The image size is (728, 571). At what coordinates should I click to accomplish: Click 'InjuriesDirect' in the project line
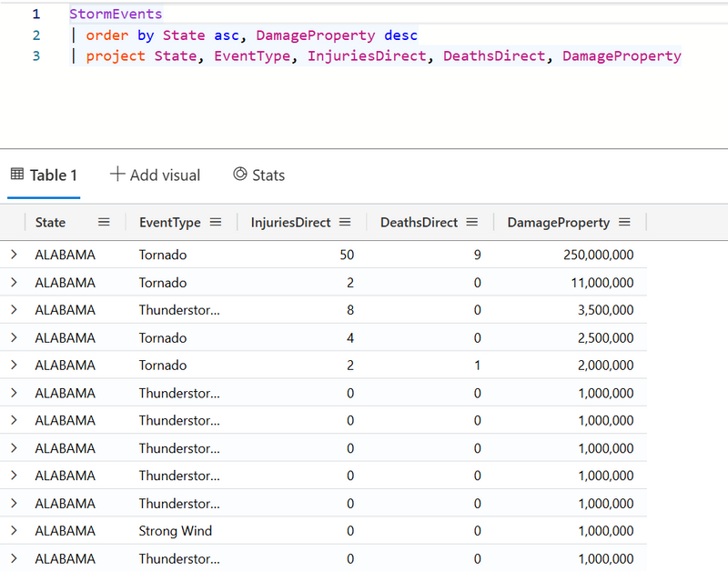tap(367, 56)
